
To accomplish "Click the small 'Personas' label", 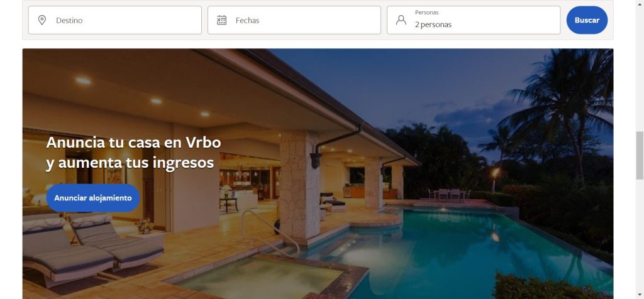I will [x=426, y=13].
